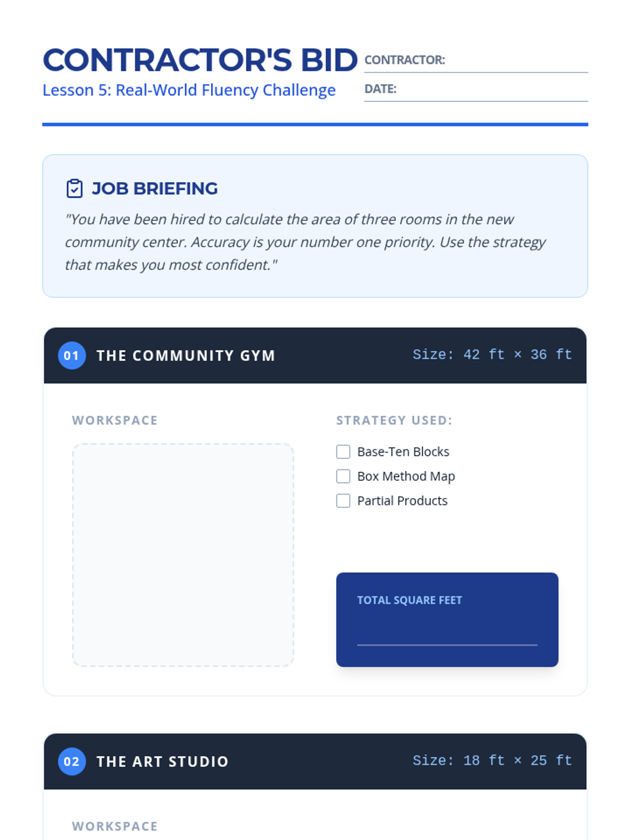Click the gym size 42 ft × 36 ft

(x=492, y=355)
